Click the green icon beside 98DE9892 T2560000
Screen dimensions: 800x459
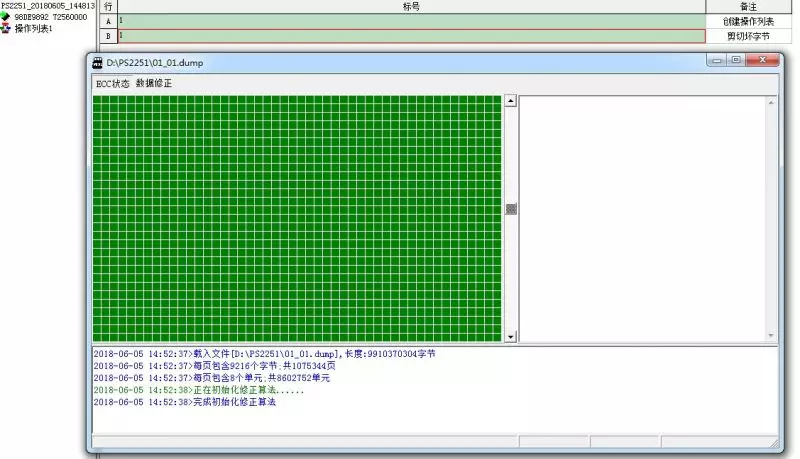(x=6, y=18)
